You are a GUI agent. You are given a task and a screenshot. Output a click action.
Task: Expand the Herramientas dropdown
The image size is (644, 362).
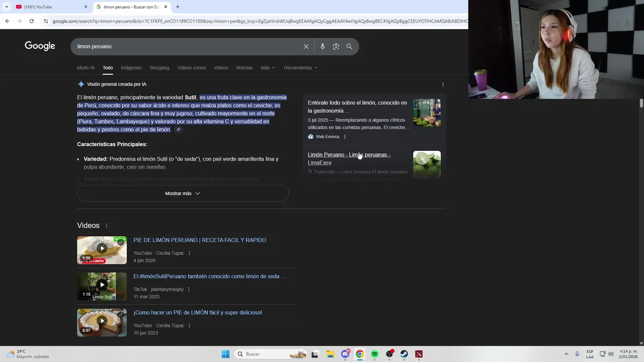click(x=300, y=68)
